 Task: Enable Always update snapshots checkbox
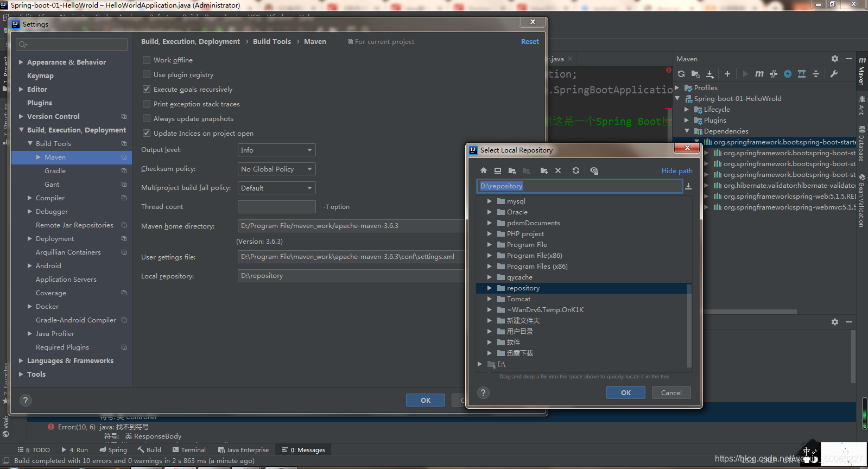[x=147, y=118]
